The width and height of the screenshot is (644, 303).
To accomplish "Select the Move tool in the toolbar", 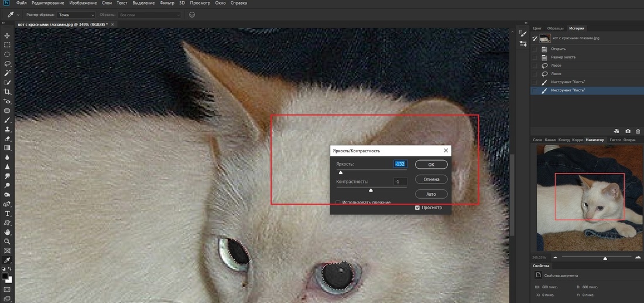I will click(x=7, y=35).
